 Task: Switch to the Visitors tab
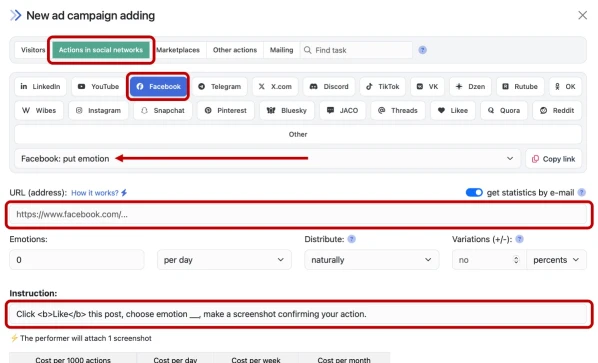(33, 50)
